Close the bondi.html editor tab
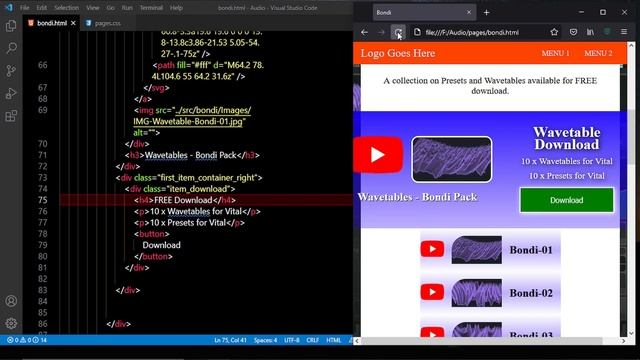This screenshot has height=360, width=640. pos(73,23)
